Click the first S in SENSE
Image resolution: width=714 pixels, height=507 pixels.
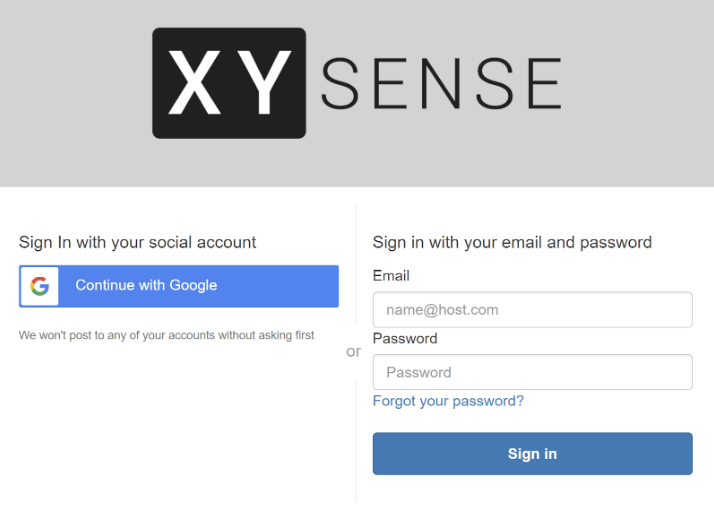tap(340, 83)
